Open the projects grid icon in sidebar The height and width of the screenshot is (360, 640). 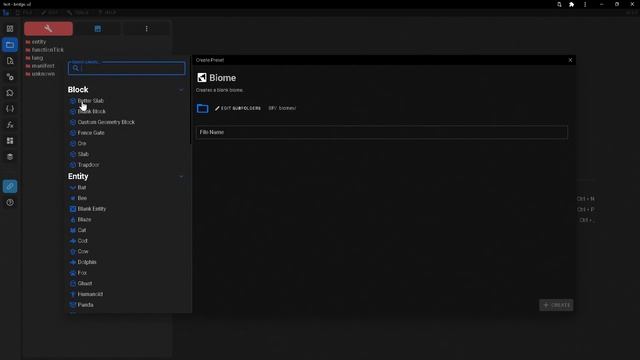tap(10, 29)
